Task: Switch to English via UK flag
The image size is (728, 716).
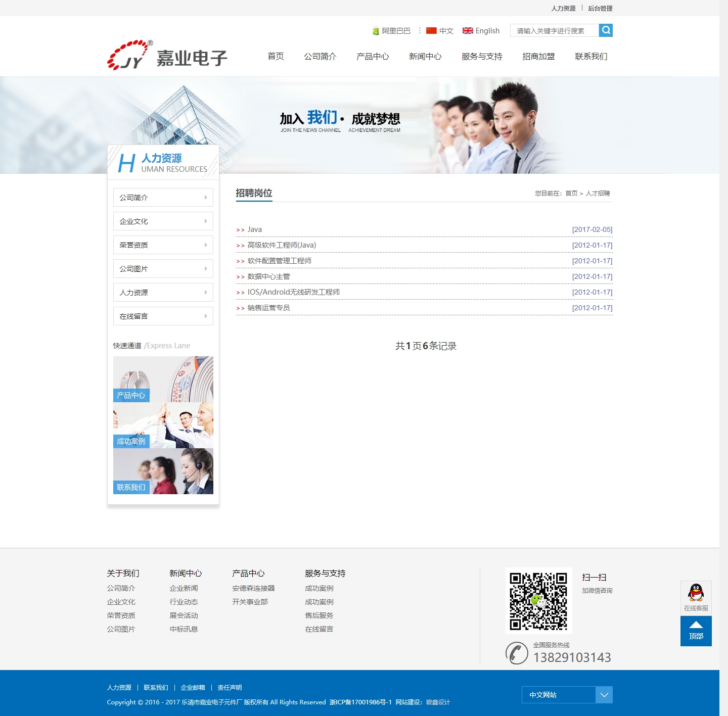Action: [x=468, y=31]
